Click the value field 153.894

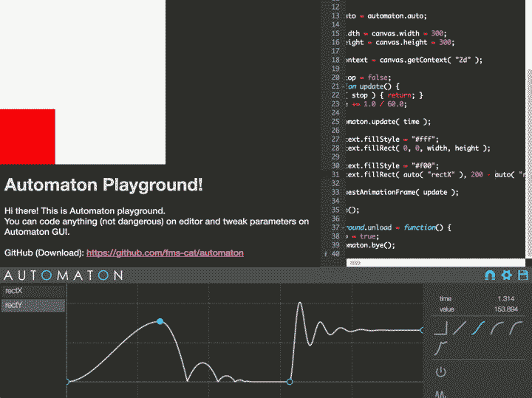click(x=506, y=309)
